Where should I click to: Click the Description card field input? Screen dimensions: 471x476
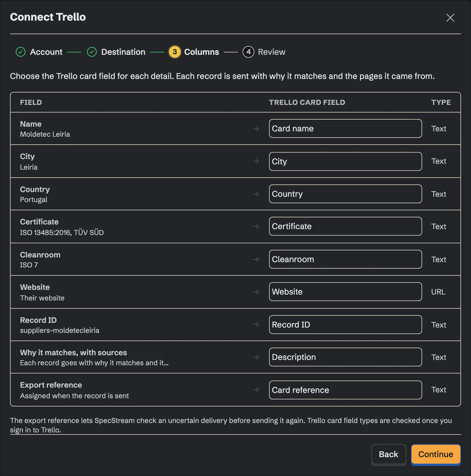pos(345,357)
